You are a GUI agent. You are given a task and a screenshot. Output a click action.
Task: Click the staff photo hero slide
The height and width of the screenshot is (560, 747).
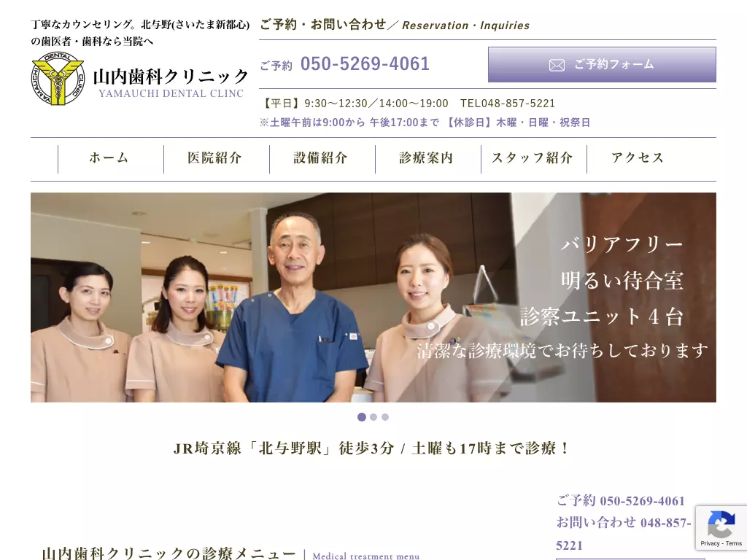(373, 297)
